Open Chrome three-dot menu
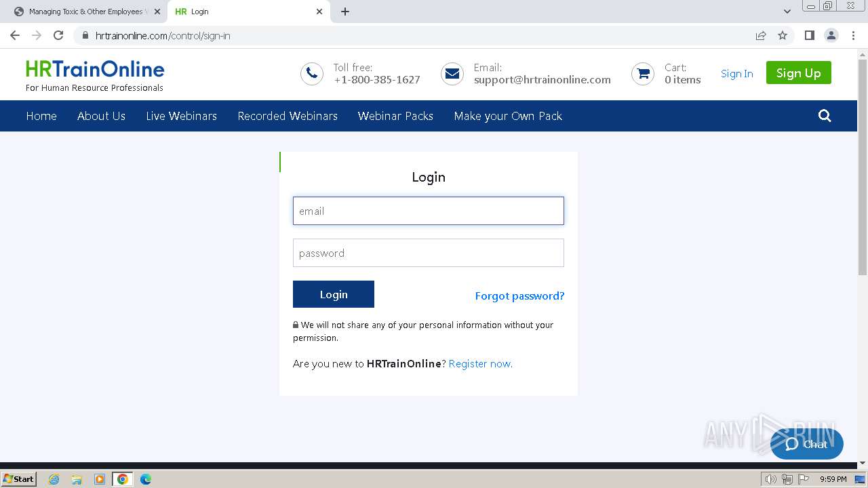Screen dimensions: 868x488 854,35
